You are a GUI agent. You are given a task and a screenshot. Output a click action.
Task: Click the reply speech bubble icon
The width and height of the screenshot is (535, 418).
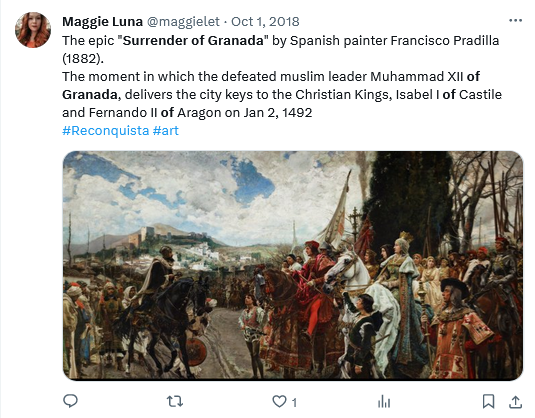coord(71,401)
